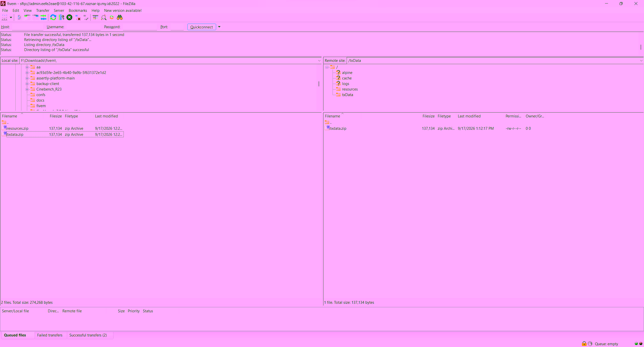Sort local list by Last modified
Viewport: 644px width, 347px height.
106,116
